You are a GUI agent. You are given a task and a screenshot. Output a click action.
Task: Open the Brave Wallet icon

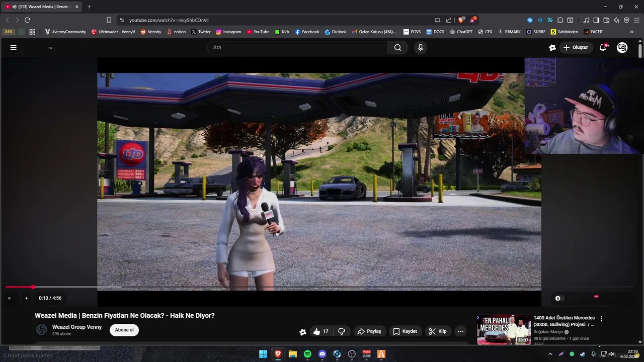(x=606, y=20)
